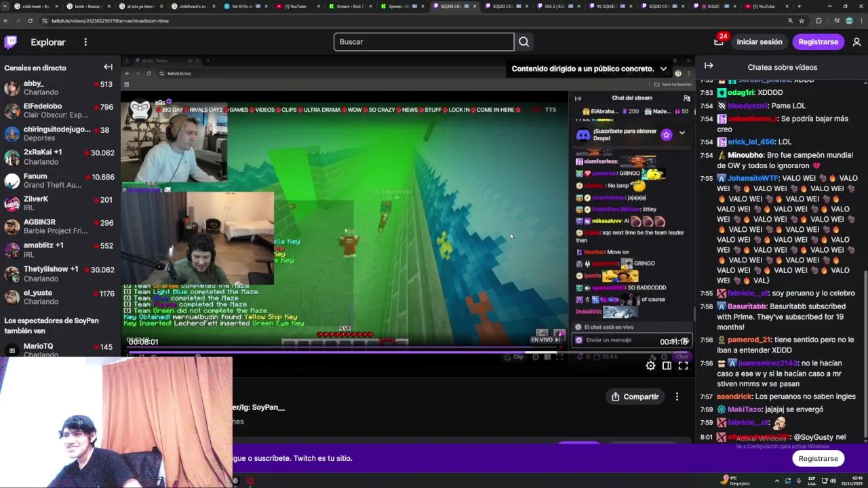This screenshot has height=488, width=868.
Task: Click the top Registrarse button
Action: tap(818, 42)
